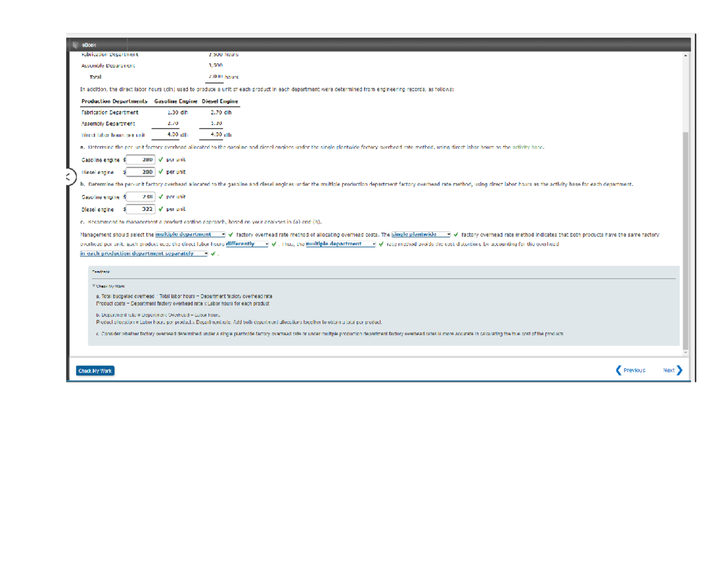The image size is (728, 562).
Task: Go back to the Previous question
Action: click(631, 370)
